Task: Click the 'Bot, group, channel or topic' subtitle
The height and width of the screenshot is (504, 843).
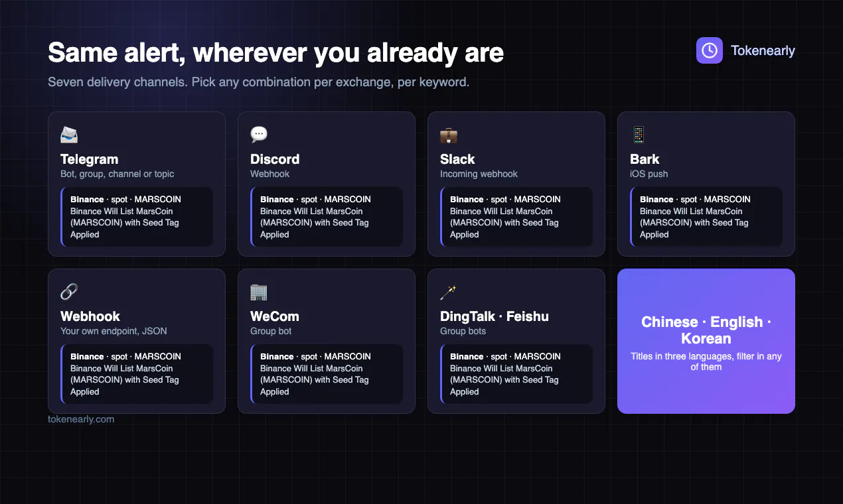Action: [x=117, y=174]
